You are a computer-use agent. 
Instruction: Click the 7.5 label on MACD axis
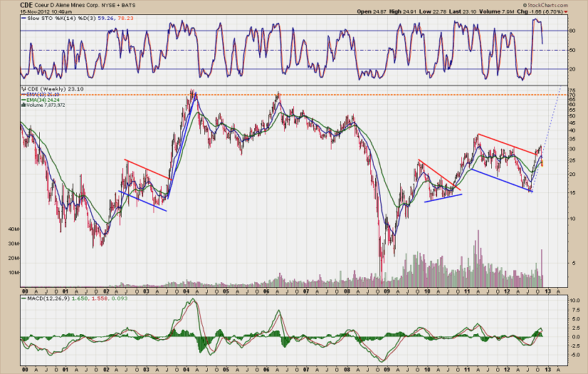pos(574,310)
